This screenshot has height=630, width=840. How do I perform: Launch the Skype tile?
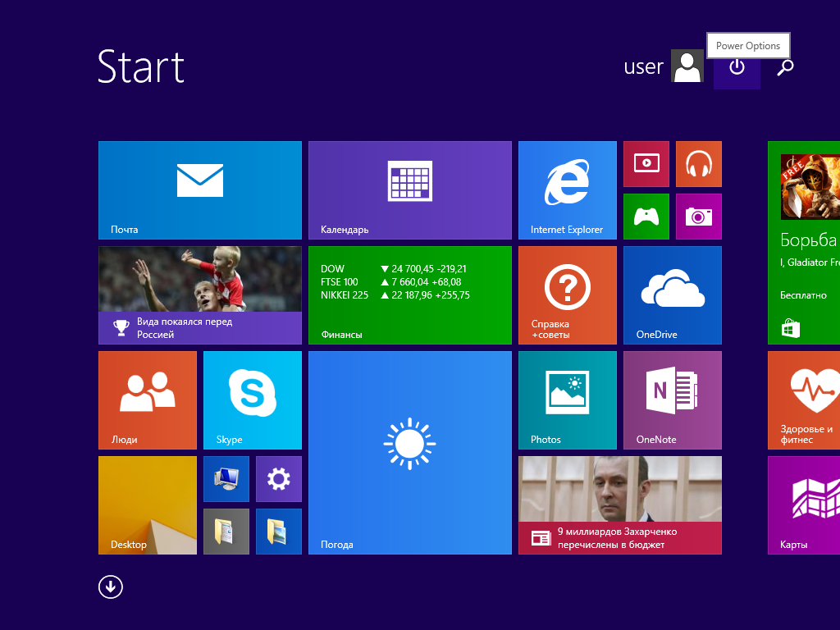[x=253, y=400]
